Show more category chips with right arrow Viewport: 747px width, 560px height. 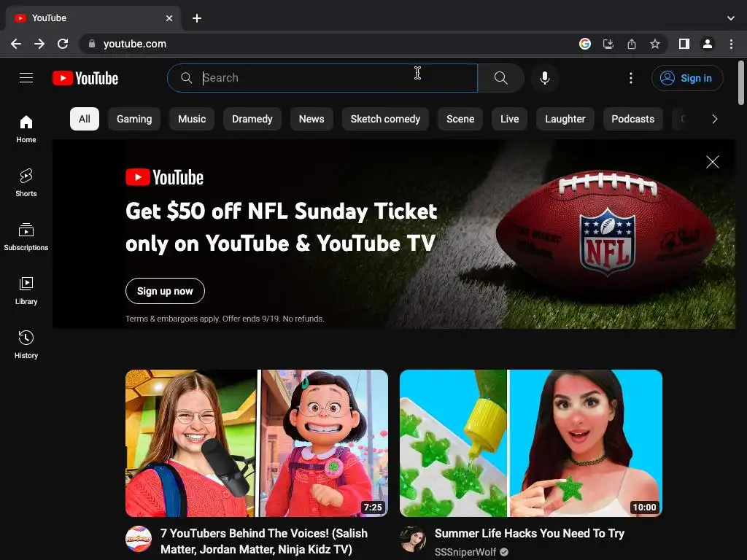[x=714, y=119]
